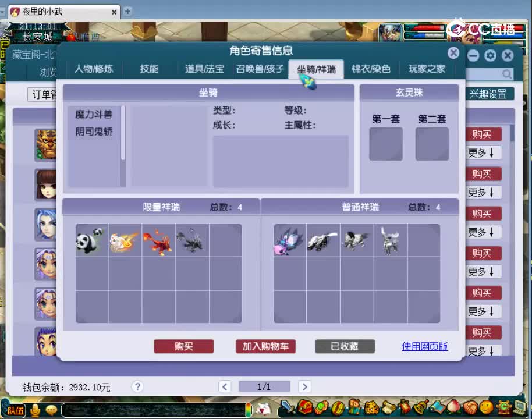This screenshot has width=532, height=419.
Task: Expand 更多 on the tiger-avatar listing row
Action: pyautogui.click(x=483, y=152)
